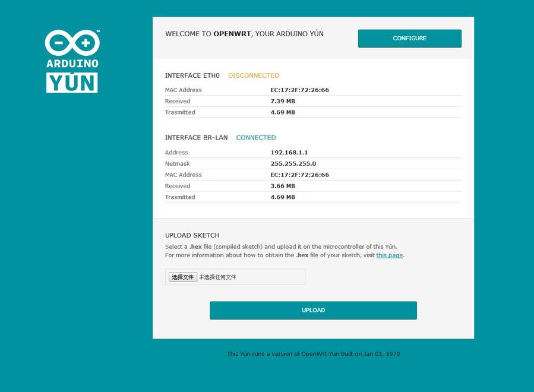The width and height of the screenshot is (534, 392).
Task: Click the IP address 192.168.1.1
Action: (x=289, y=153)
